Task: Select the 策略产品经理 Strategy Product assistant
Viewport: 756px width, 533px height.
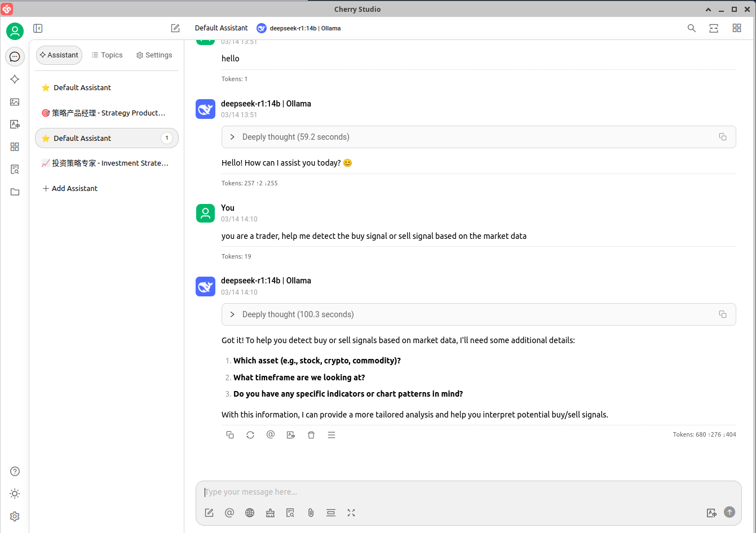Action: click(x=107, y=113)
